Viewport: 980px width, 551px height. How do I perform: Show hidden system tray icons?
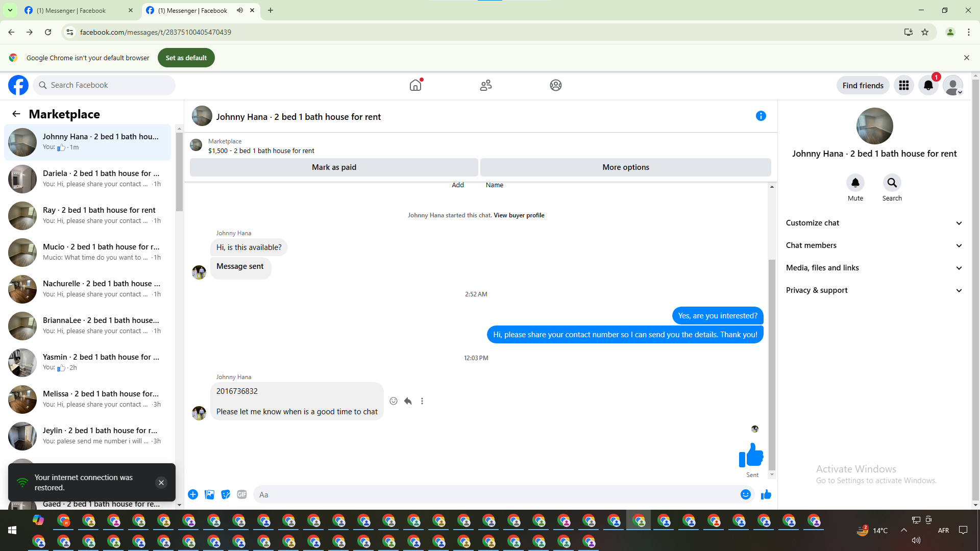pos(904,530)
